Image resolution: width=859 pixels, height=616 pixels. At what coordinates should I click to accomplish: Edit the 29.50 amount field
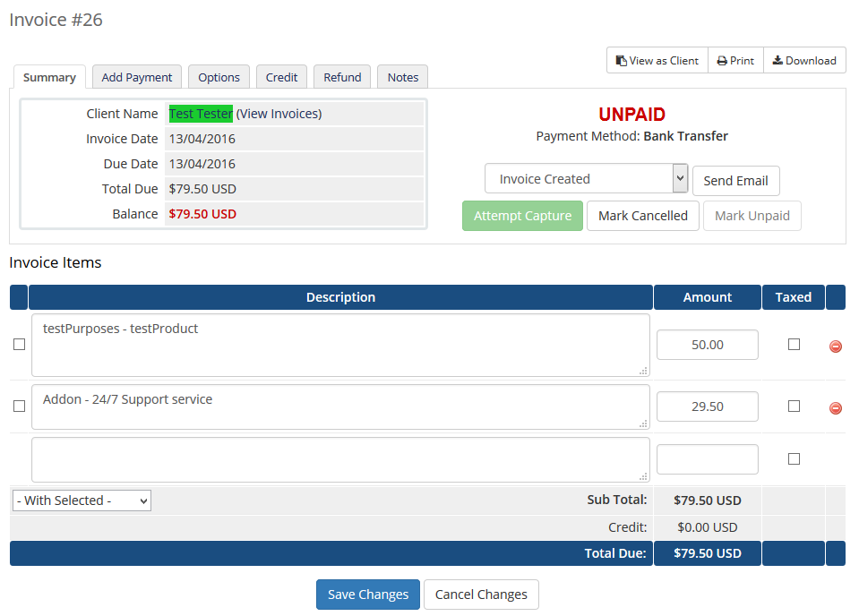point(708,406)
